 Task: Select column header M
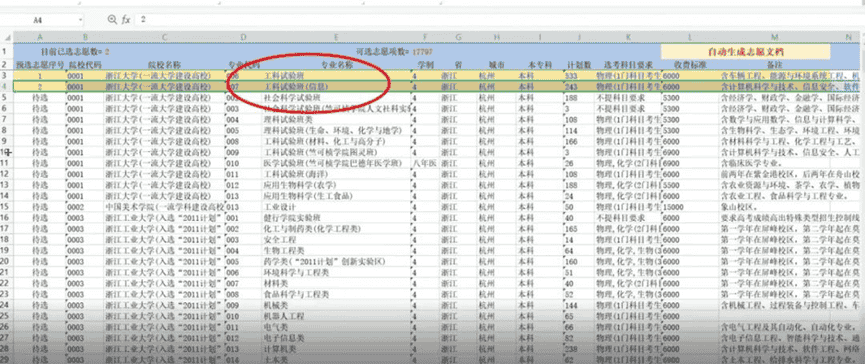click(775, 37)
